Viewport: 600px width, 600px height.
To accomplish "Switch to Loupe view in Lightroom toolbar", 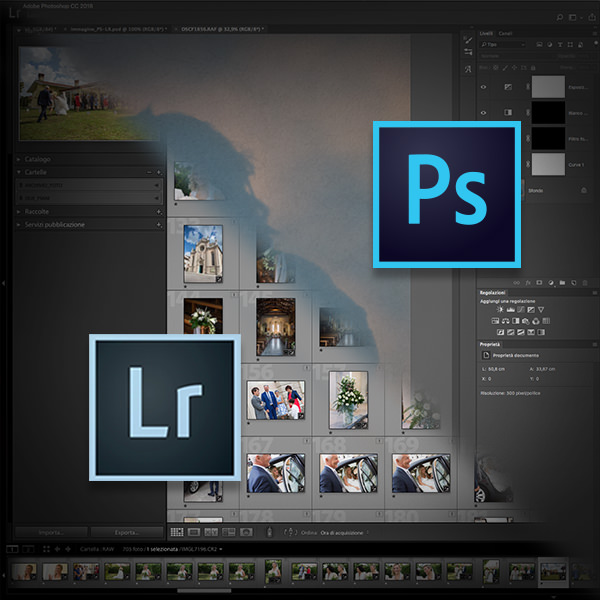I will tap(194, 532).
